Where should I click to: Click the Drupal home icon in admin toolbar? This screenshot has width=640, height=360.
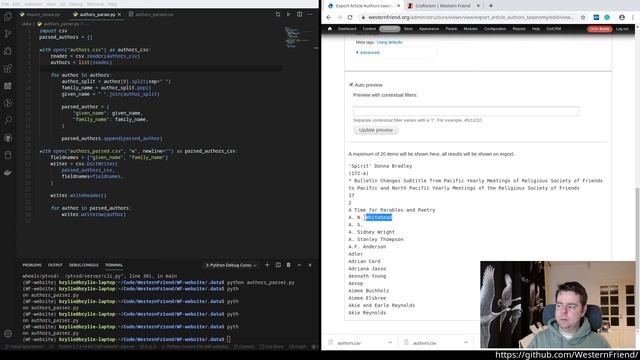tap(330, 29)
